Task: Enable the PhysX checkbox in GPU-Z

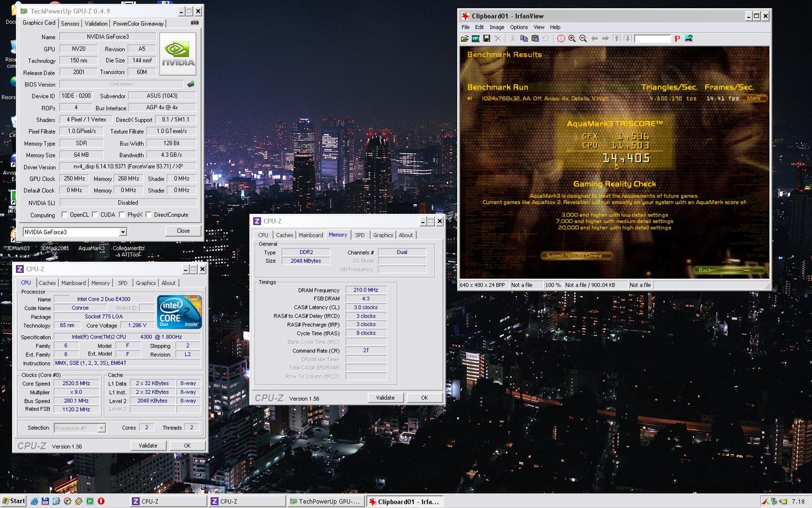Action: tap(122, 215)
